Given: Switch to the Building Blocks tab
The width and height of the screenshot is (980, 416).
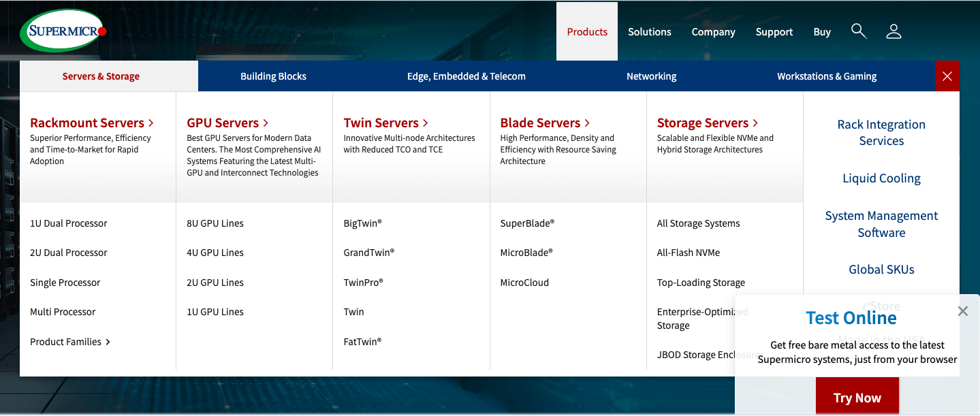Looking at the screenshot, I should [273, 76].
